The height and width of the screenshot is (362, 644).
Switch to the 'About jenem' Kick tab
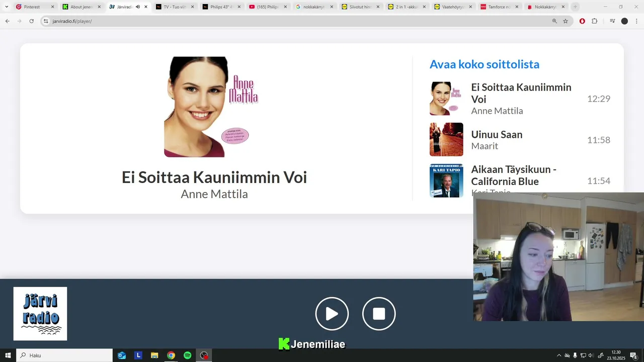point(81,7)
